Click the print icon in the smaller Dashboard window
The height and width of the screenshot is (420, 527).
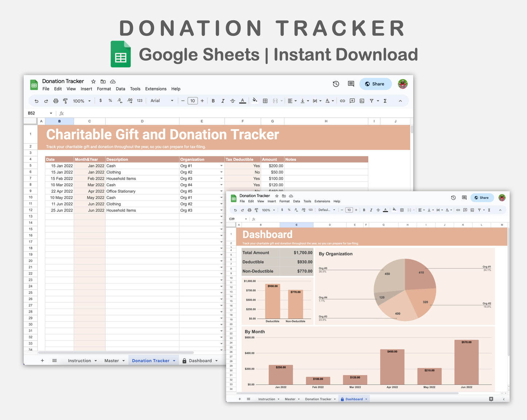pyautogui.click(x=249, y=210)
